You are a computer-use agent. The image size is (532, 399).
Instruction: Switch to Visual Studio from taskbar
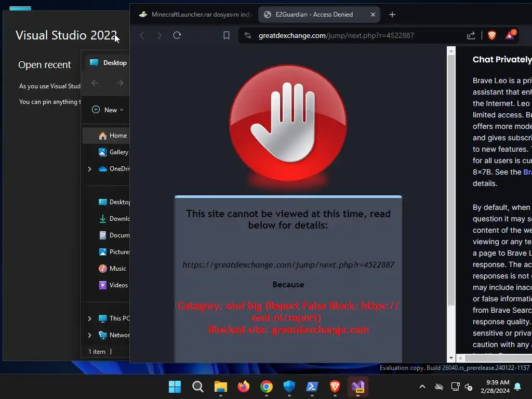358,387
